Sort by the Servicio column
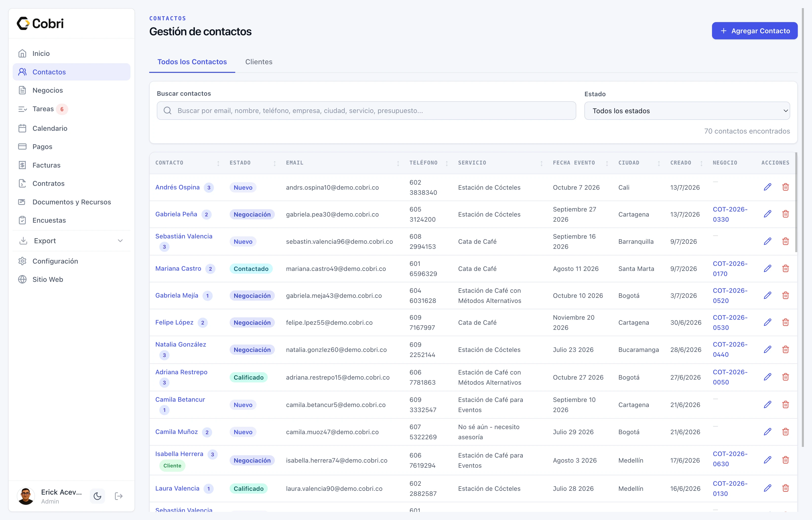 click(542, 163)
